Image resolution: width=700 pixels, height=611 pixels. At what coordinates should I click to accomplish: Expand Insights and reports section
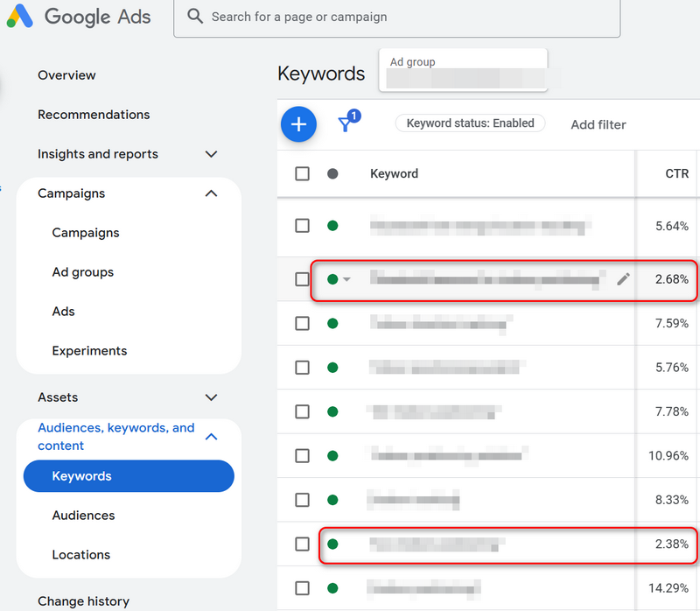point(211,154)
